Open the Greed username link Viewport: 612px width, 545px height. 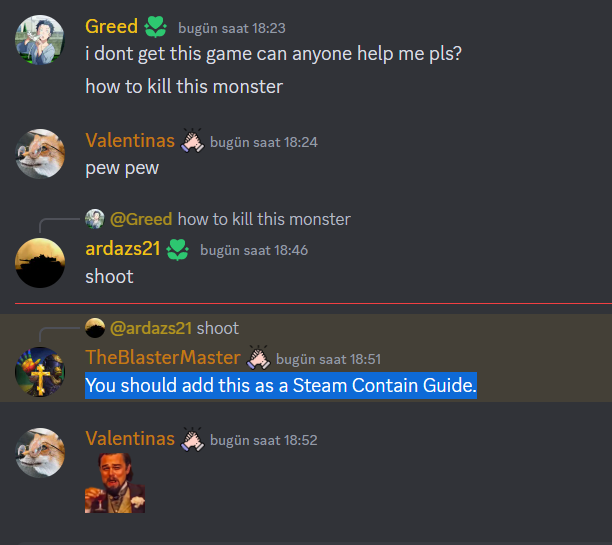coord(111,27)
